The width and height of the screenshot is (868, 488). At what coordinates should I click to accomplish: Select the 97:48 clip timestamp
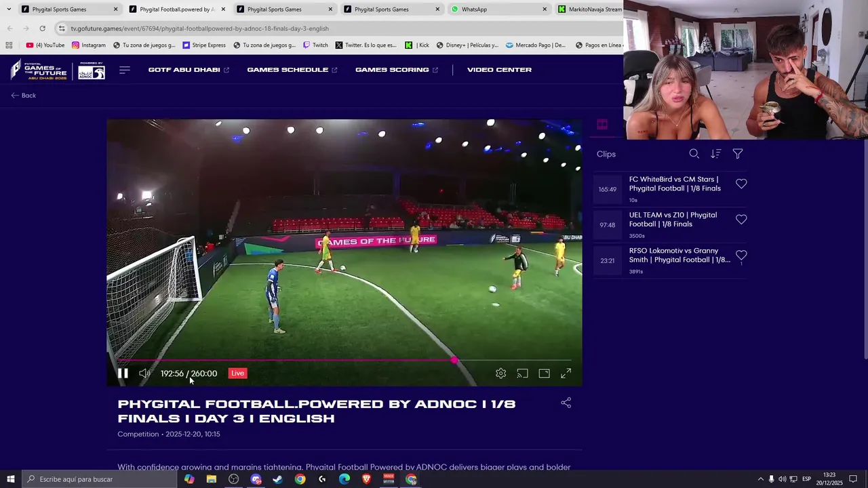pos(607,225)
